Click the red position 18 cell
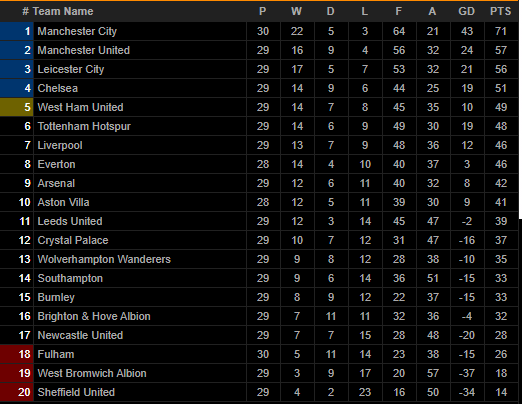Viewport: 522px width, 404px height. [17, 354]
